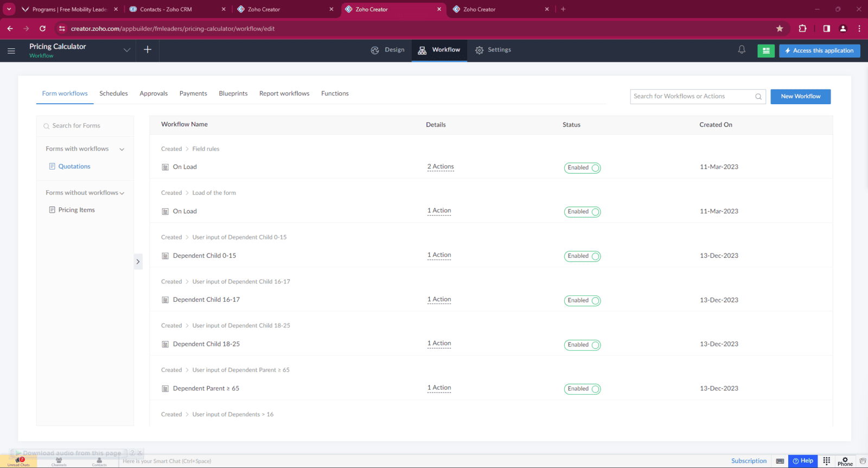Click the green grid icon beside Access button
868x468 pixels.
(x=766, y=50)
